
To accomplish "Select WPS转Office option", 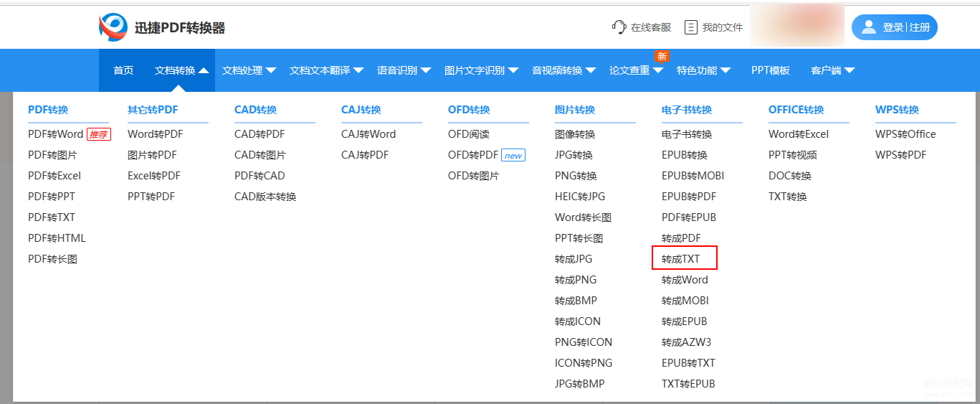I will [x=905, y=134].
